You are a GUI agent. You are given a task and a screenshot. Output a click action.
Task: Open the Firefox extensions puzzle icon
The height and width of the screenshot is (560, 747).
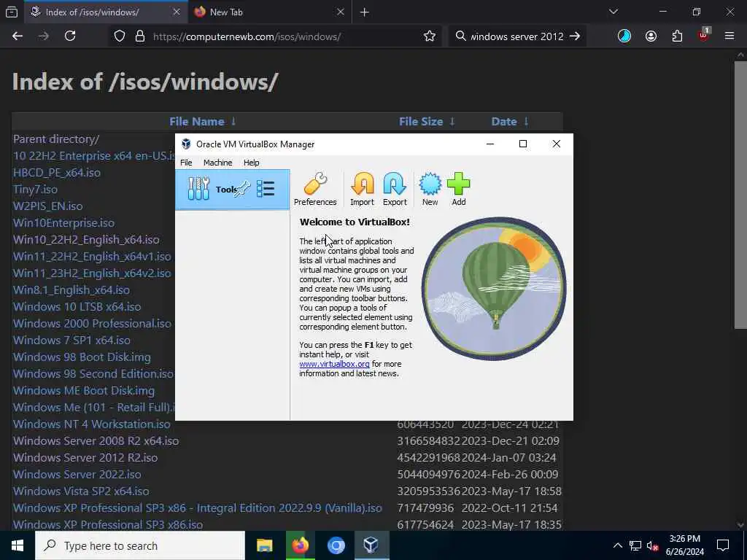677,36
